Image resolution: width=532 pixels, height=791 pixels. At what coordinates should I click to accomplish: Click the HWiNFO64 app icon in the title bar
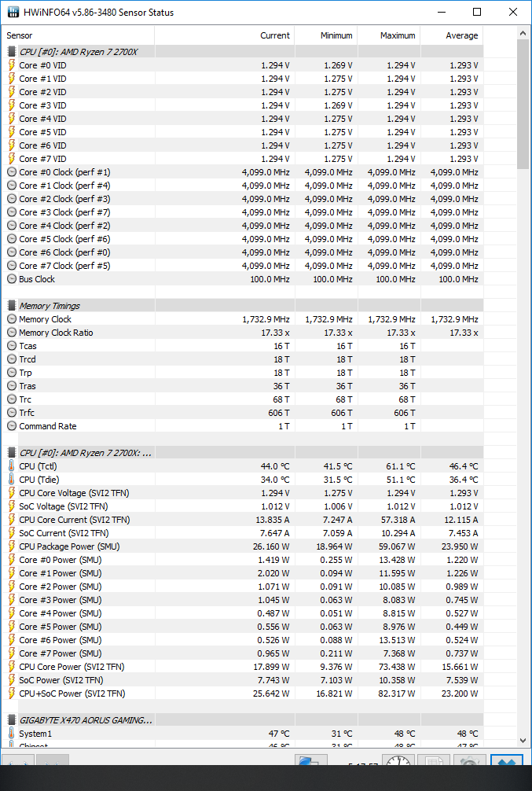point(13,12)
